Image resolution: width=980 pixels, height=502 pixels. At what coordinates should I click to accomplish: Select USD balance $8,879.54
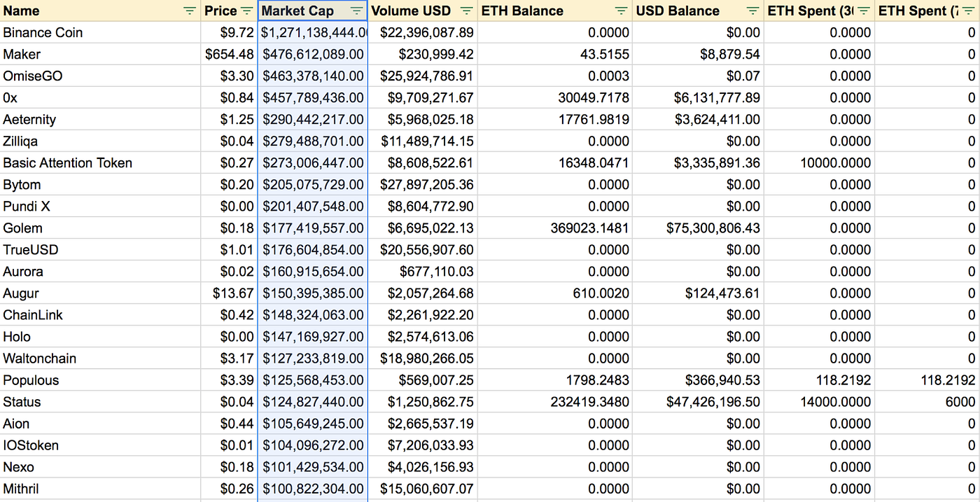pyautogui.click(x=698, y=54)
